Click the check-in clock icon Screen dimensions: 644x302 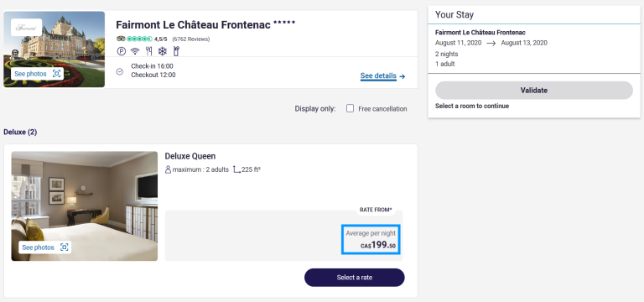point(120,71)
